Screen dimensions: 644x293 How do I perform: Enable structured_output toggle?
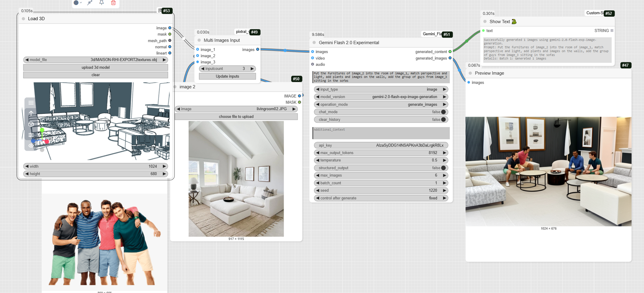[x=443, y=168]
